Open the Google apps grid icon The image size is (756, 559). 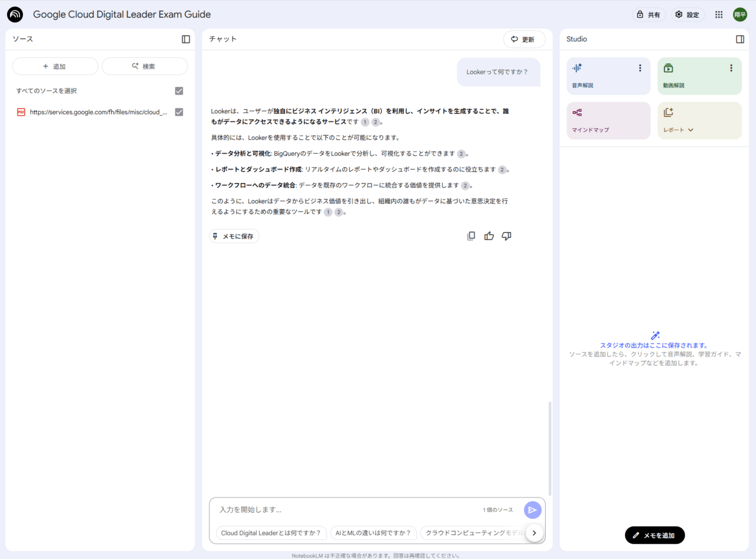[x=719, y=15]
